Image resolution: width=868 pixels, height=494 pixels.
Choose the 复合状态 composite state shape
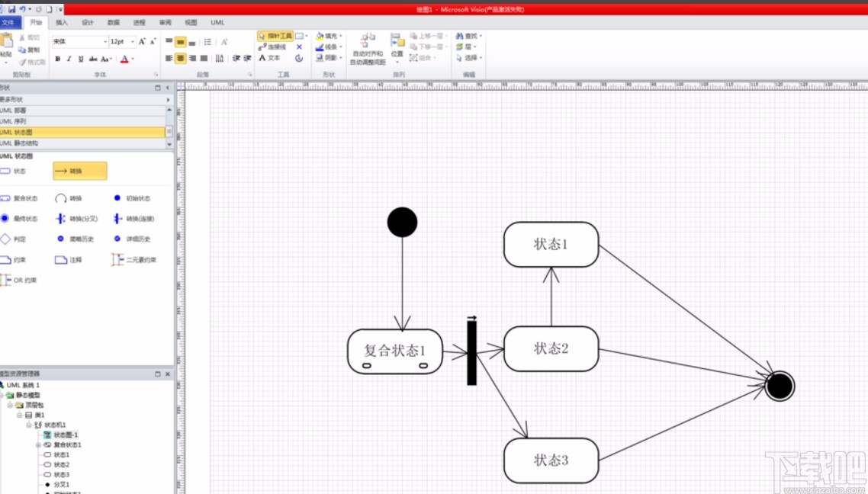click(x=19, y=198)
